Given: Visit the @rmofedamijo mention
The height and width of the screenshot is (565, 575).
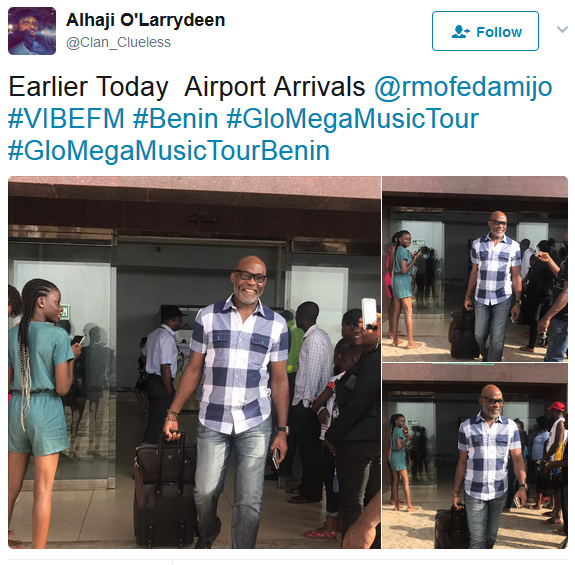Looking at the screenshot, I should [x=463, y=87].
